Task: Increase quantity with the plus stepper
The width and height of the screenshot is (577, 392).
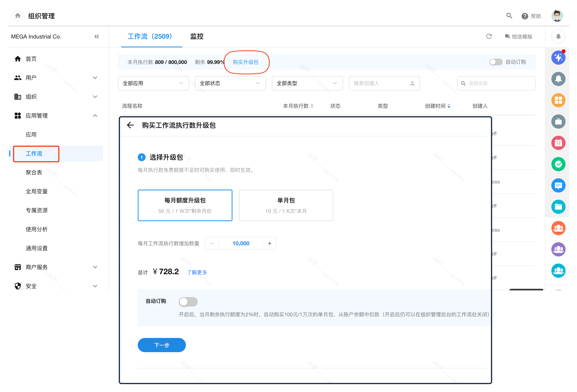Action: [270, 243]
